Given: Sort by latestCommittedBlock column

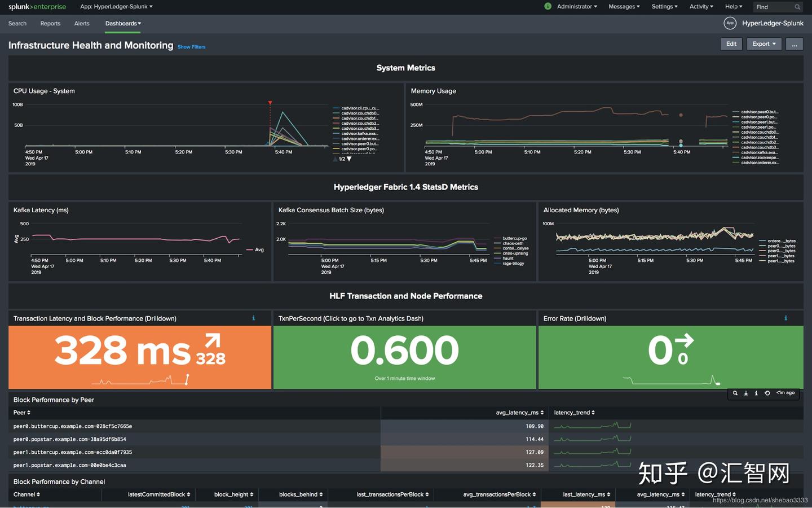Looking at the screenshot, I should pyautogui.click(x=159, y=494).
